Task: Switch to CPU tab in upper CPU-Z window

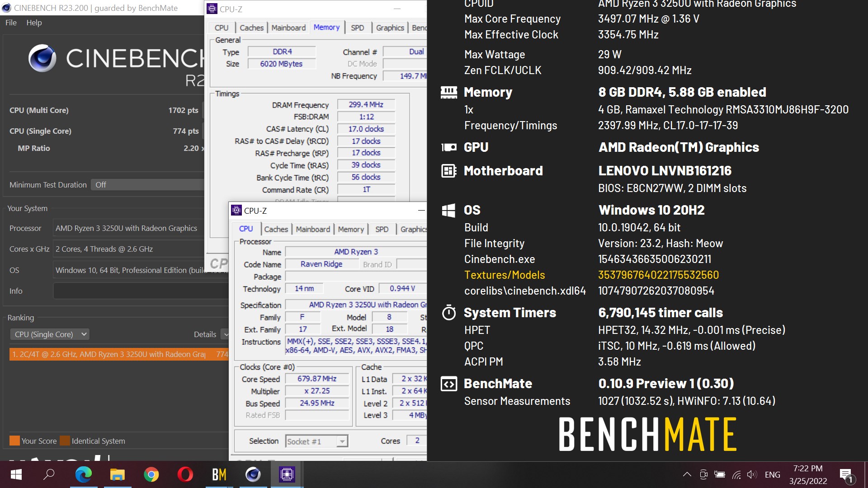Action: pos(222,28)
